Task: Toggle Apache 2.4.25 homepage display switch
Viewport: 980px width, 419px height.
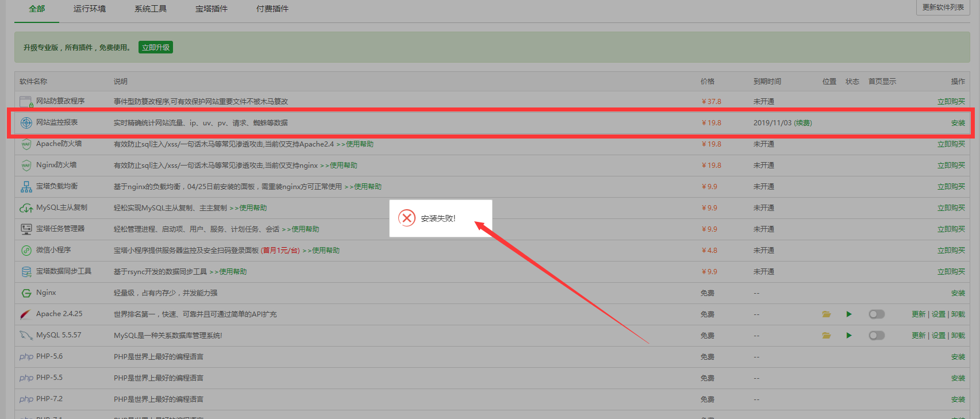Action: [877, 314]
